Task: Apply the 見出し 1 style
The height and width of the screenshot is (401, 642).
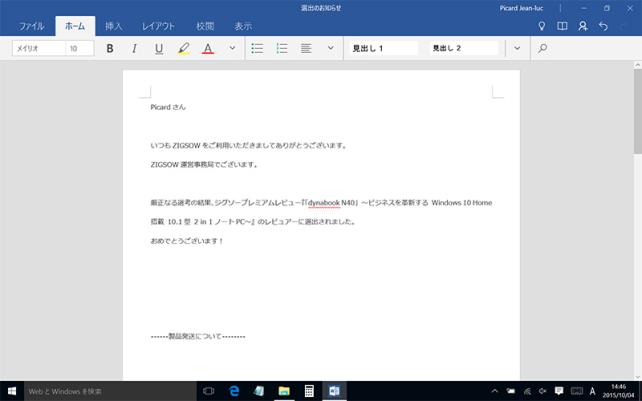Action: (383, 48)
